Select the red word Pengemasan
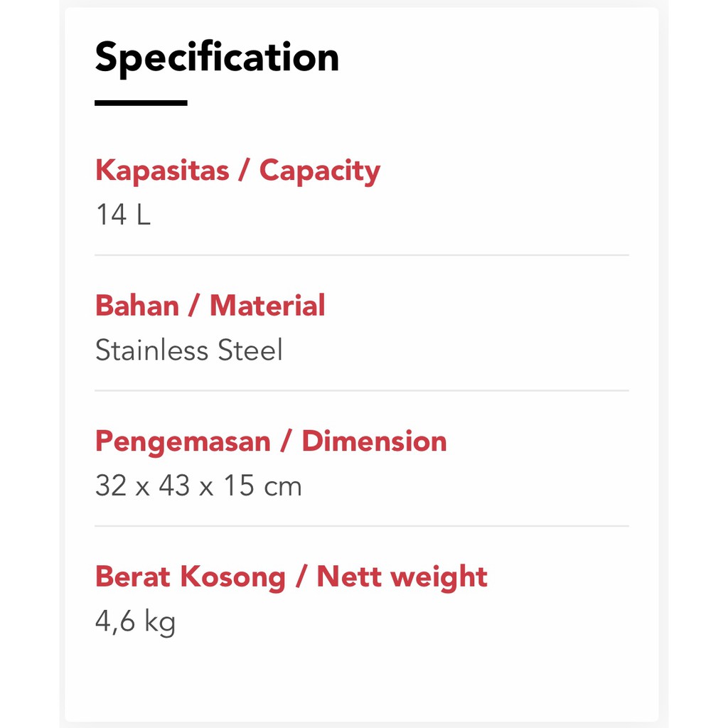The width and height of the screenshot is (728, 728). [183, 441]
